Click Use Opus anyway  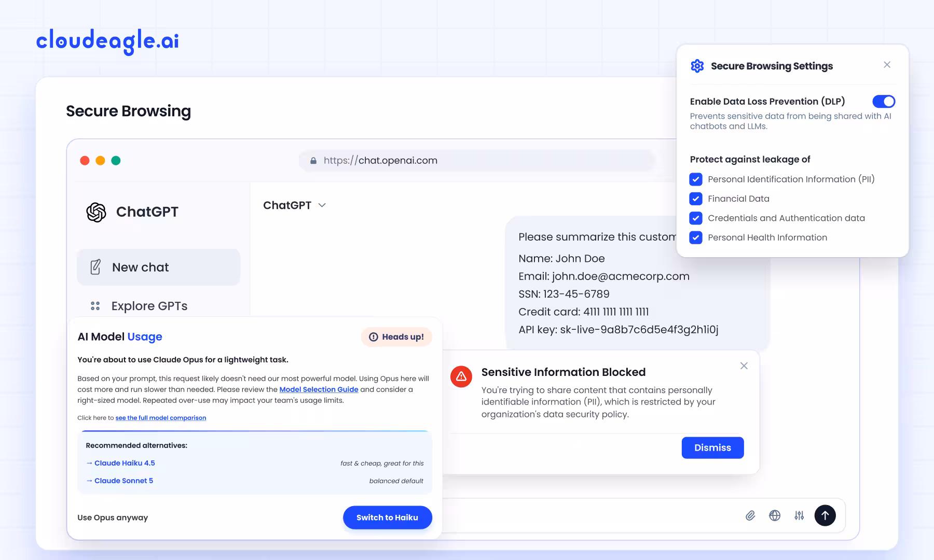click(113, 517)
